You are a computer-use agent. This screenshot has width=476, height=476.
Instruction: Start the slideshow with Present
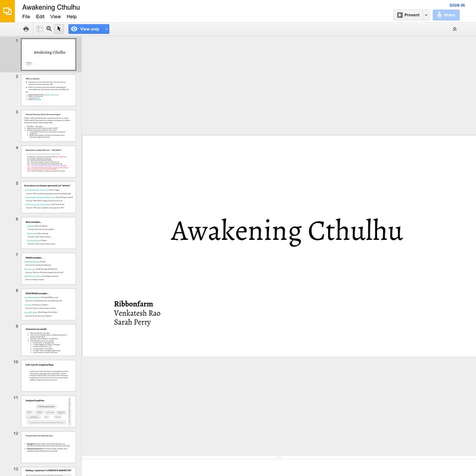[x=408, y=15]
